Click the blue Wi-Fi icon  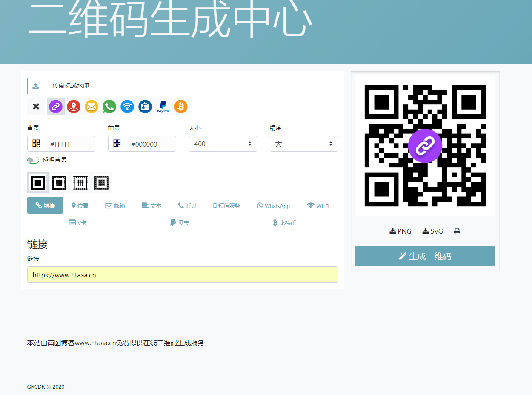[x=127, y=107]
